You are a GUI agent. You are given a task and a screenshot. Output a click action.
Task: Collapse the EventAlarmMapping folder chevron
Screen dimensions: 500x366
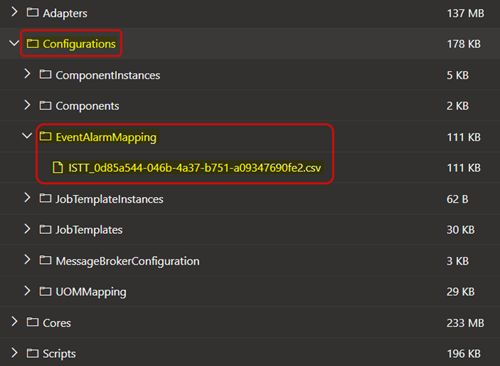27,136
